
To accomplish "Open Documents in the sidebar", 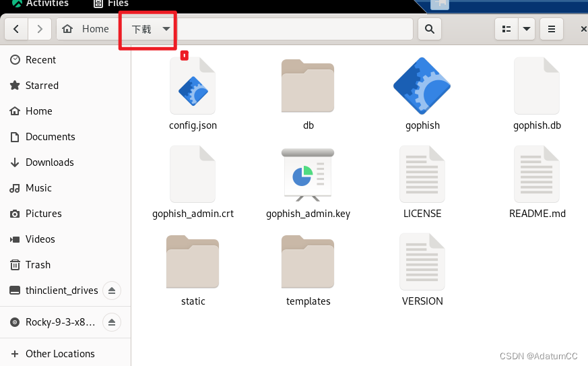I will click(x=65, y=137).
